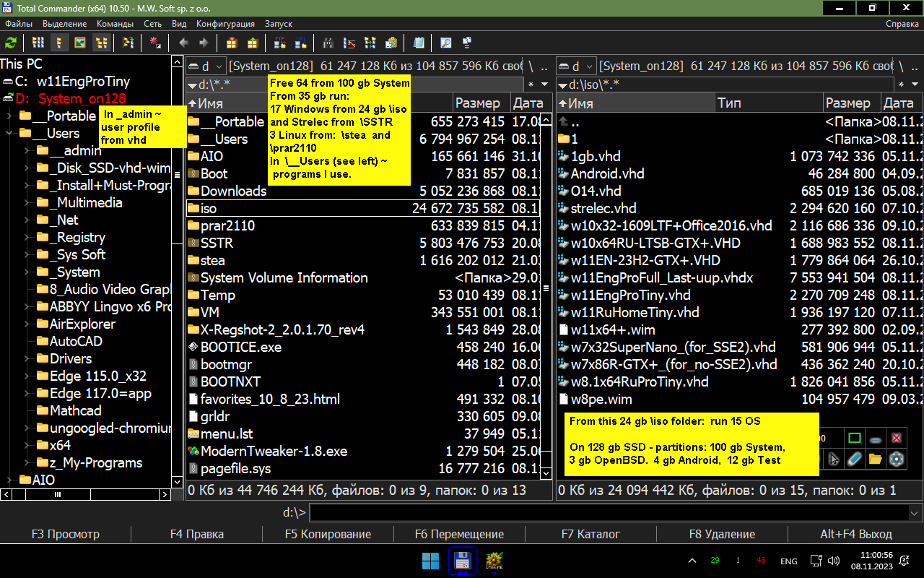Toggle full details view icon
The width and height of the screenshot is (924, 578).
click(x=59, y=43)
